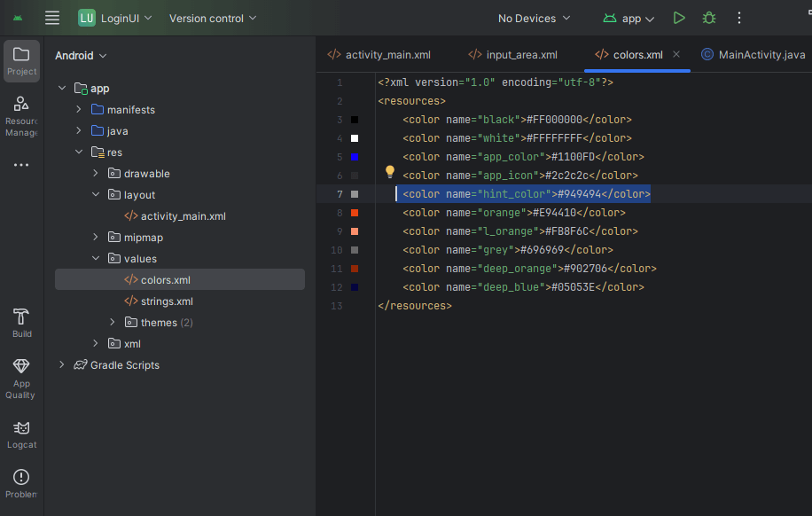Click the hint_color grey gutter swatch

(x=355, y=194)
